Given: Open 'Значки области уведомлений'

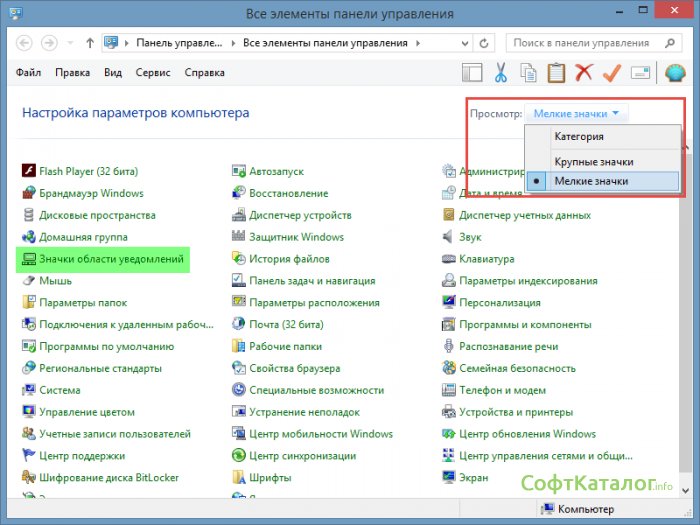Looking at the screenshot, I should pyautogui.click(x=110, y=259).
